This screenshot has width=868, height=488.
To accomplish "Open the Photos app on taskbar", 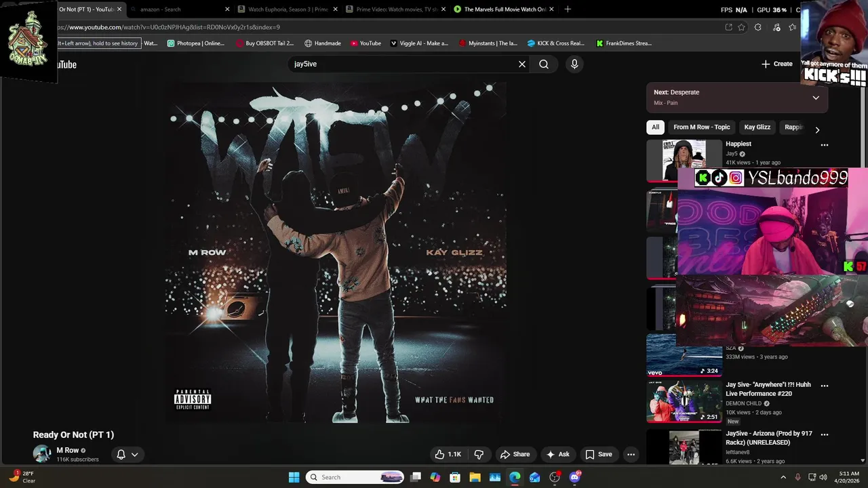I will click(x=495, y=477).
